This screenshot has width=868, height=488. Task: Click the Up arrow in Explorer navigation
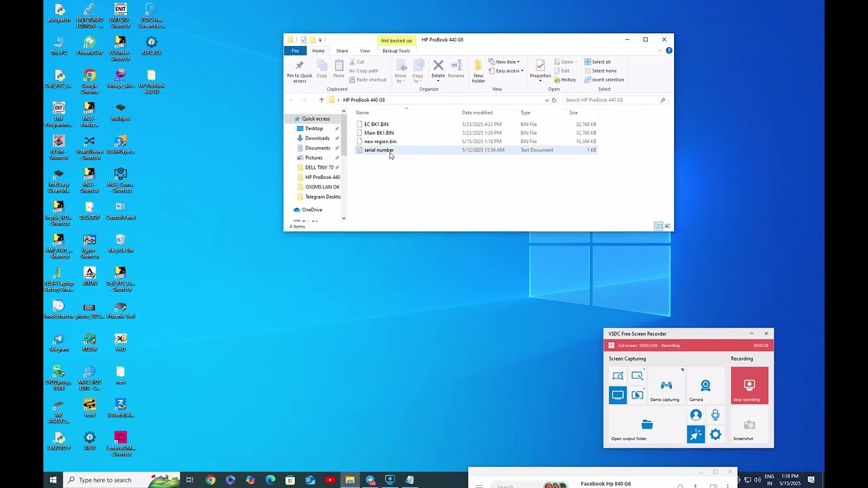[321, 100]
